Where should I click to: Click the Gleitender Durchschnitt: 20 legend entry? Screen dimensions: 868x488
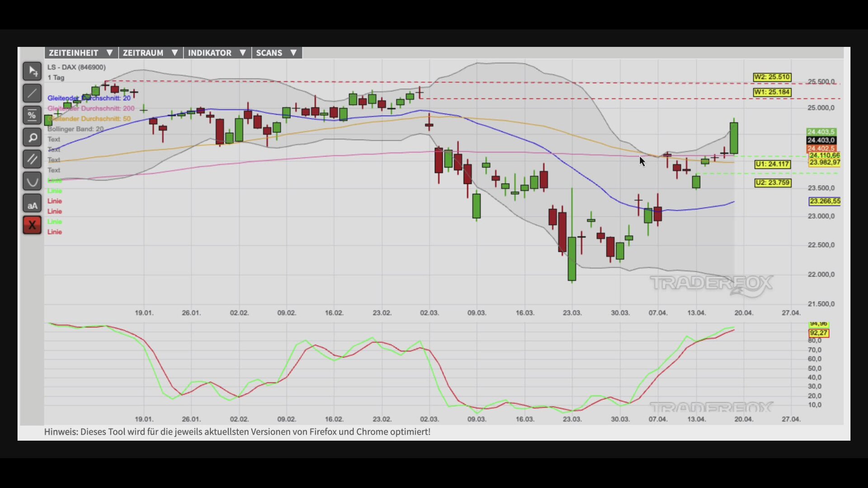89,98
